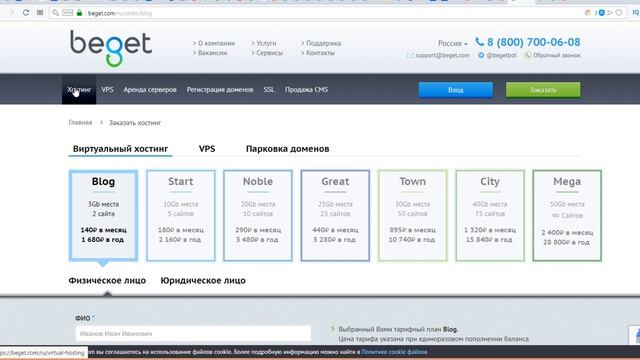Open the Услуги link
The height and width of the screenshot is (360, 640).
[x=266, y=43]
